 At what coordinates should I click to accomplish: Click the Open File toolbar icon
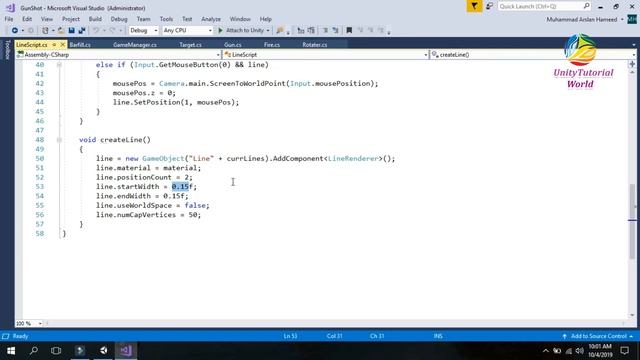pos(61,31)
